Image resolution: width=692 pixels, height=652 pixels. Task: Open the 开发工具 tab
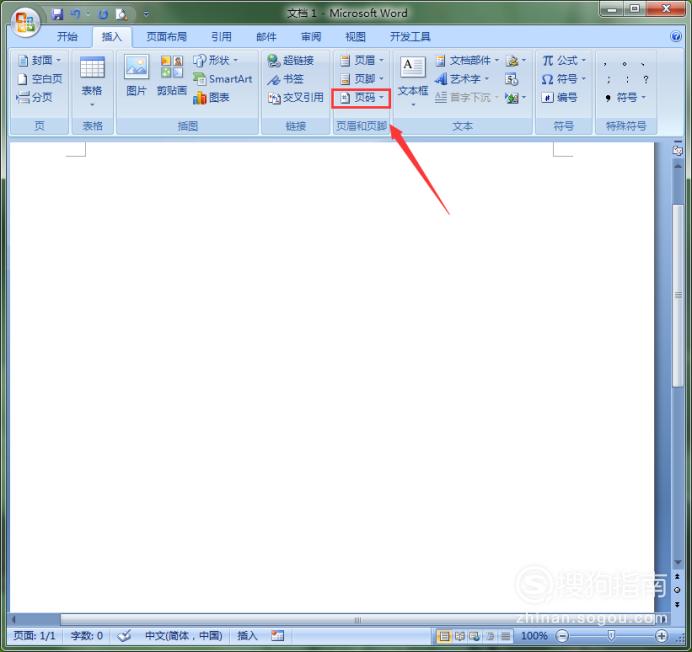[410, 37]
